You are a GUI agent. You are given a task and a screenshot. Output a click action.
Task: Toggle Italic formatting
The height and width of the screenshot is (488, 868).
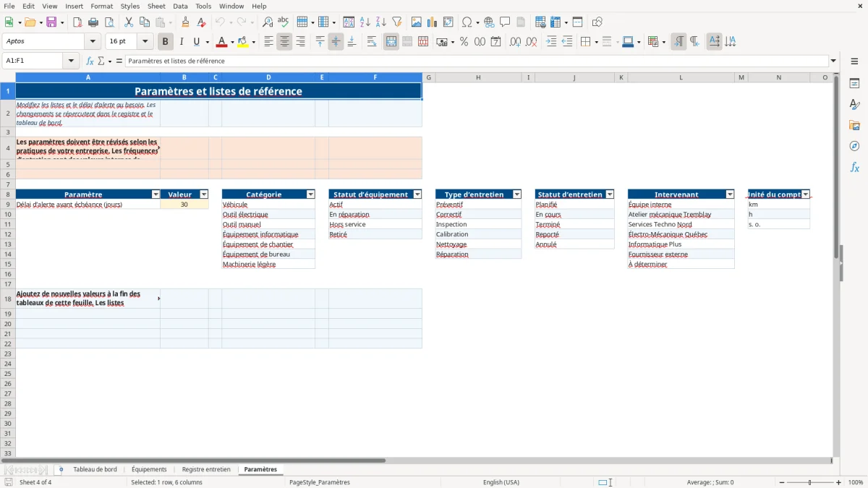[182, 42]
